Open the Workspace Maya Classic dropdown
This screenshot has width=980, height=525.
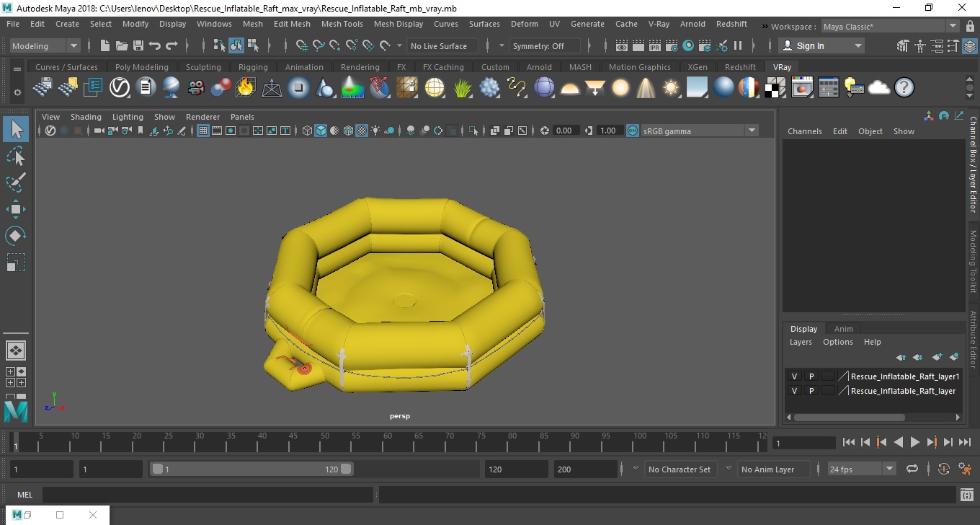click(891, 27)
